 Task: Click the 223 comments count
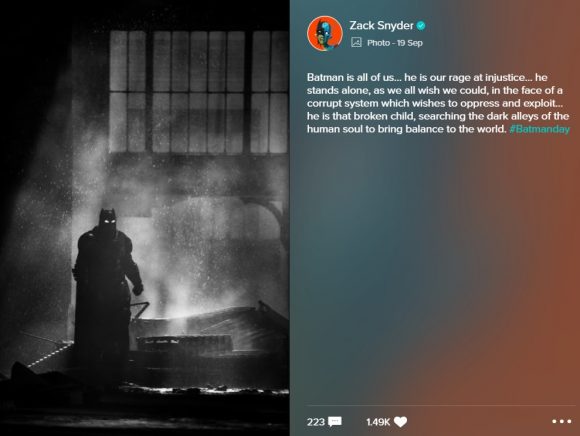316,422
